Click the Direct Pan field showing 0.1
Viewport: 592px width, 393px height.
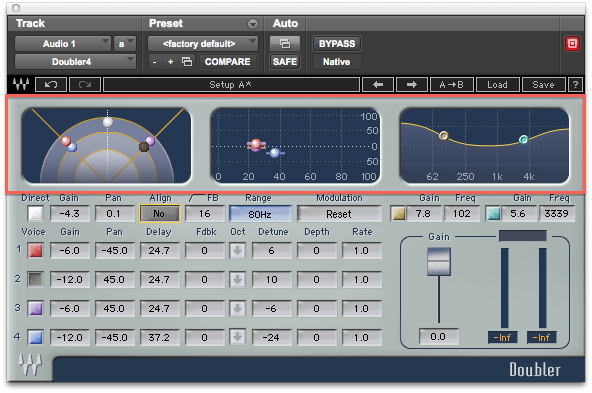pos(114,214)
